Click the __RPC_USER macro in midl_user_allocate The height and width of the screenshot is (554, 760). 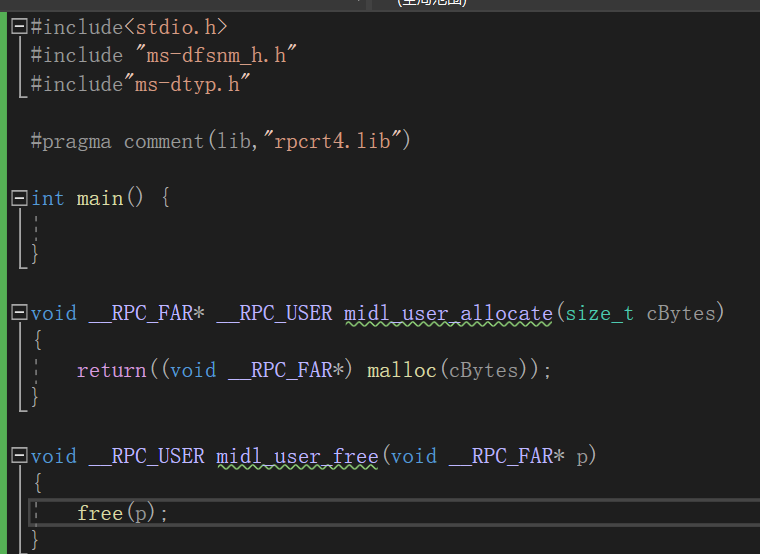pyautogui.click(x=274, y=313)
